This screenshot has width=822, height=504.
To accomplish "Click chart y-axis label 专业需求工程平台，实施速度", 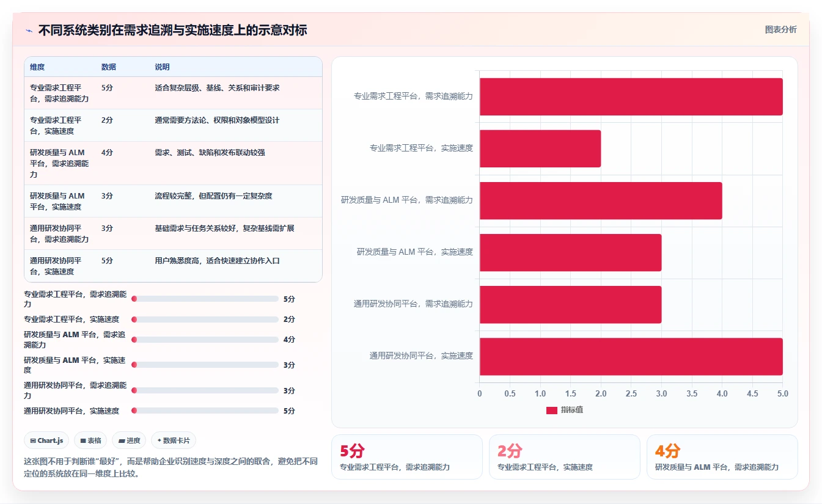I will click(421, 148).
